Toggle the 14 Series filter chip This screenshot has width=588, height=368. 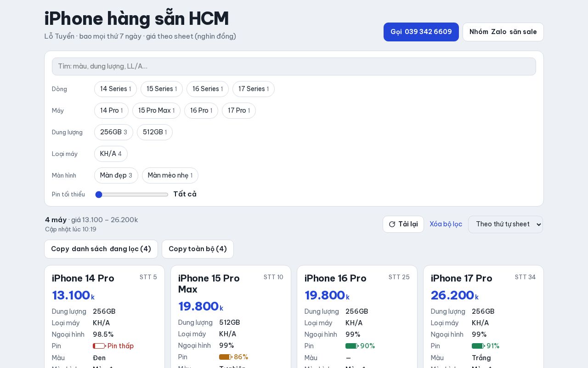click(115, 89)
